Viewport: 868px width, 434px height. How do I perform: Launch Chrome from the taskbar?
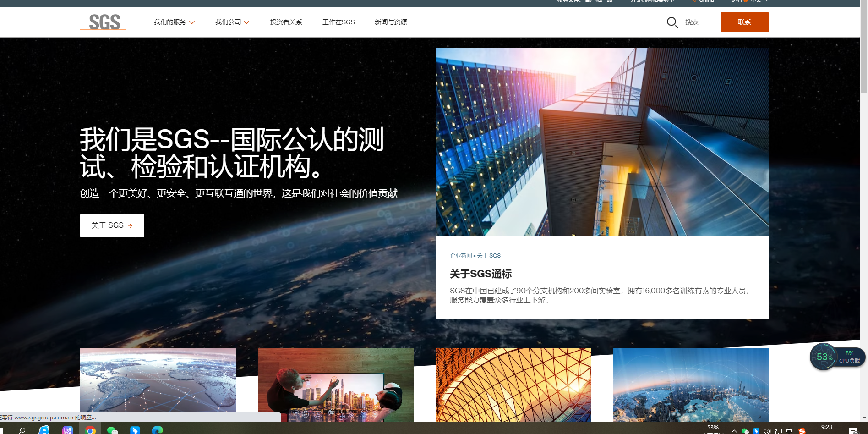(x=90, y=430)
